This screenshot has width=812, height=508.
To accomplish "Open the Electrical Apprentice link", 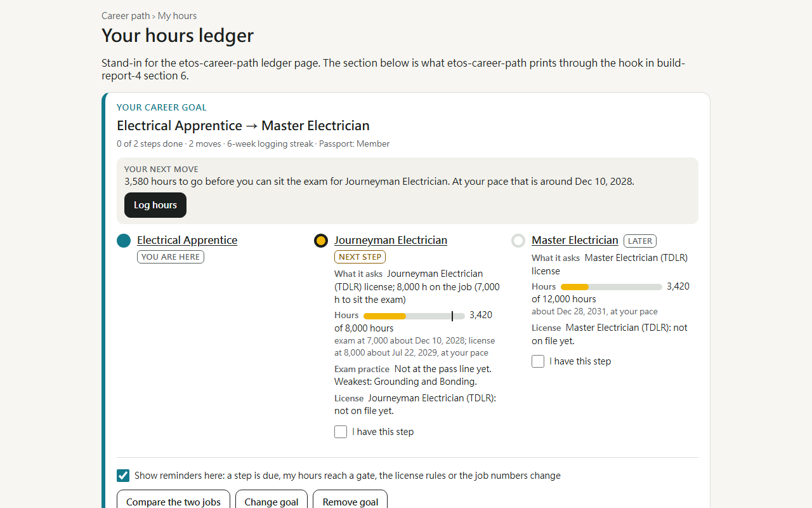I will pyautogui.click(x=187, y=240).
